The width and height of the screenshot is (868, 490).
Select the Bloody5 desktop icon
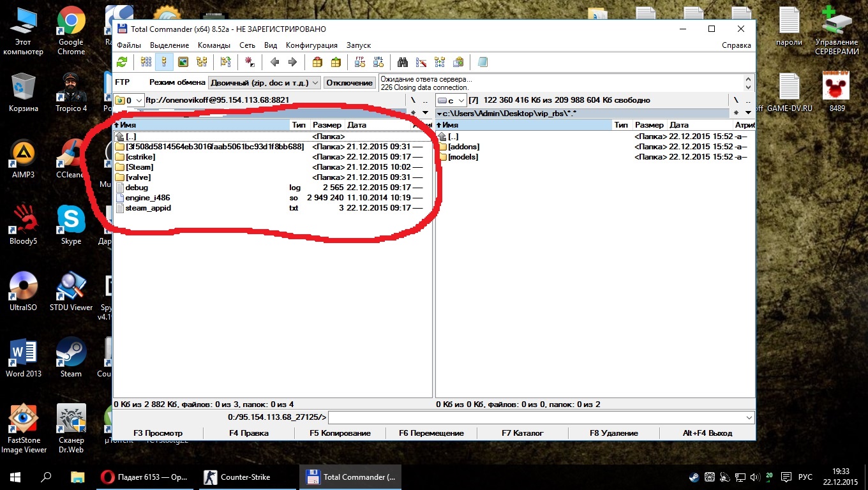point(23,225)
